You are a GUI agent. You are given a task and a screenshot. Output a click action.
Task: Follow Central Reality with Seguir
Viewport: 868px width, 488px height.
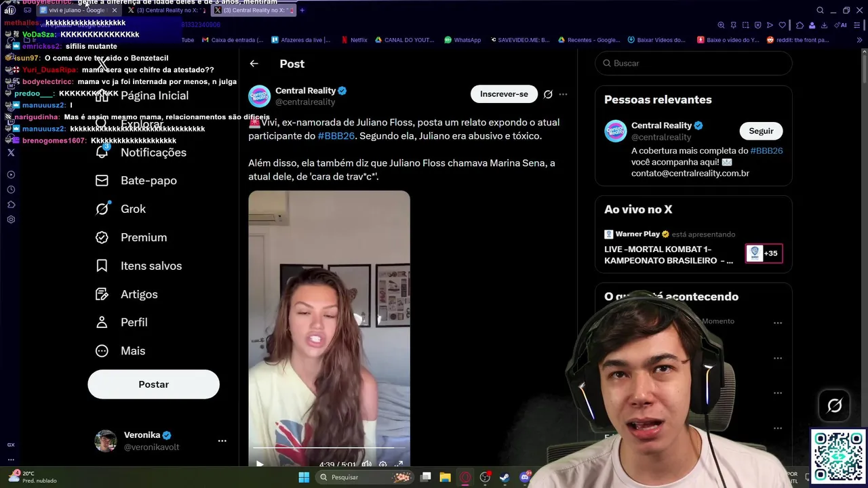(761, 131)
